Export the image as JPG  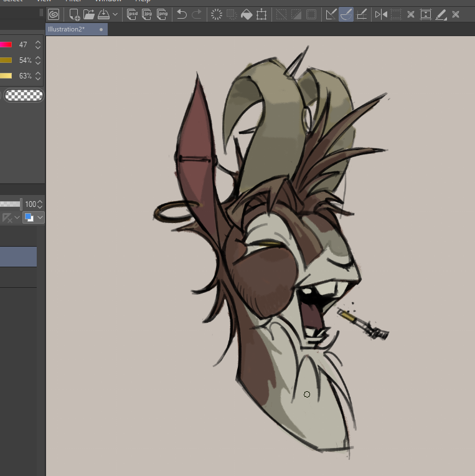coord(147,14)
